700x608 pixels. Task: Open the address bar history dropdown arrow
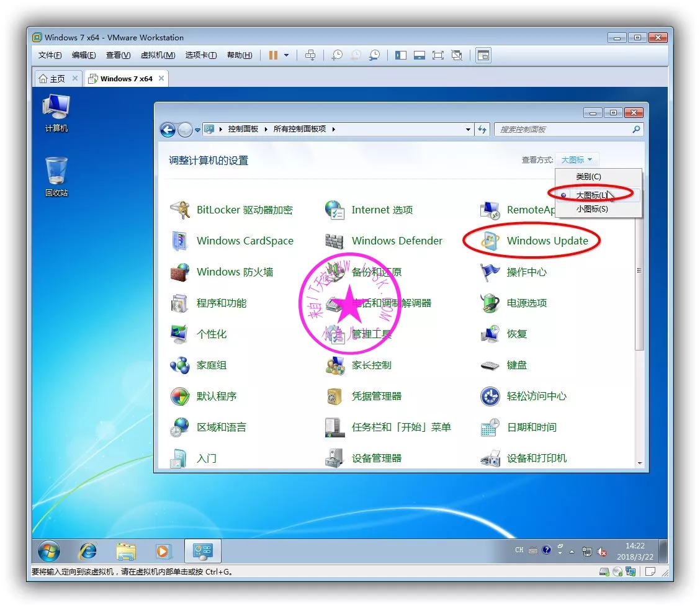click(468, 130)
